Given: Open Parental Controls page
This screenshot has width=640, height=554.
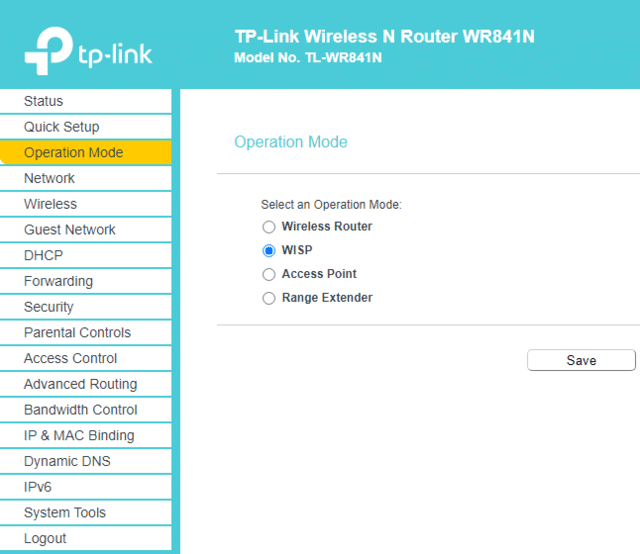Looking at the screenshot, I should 85,332.
